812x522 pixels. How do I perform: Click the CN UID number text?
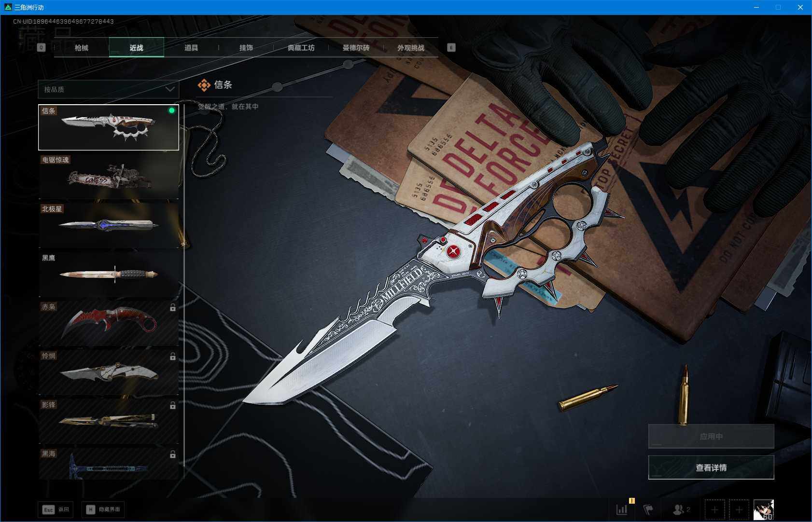pos(63,21)
